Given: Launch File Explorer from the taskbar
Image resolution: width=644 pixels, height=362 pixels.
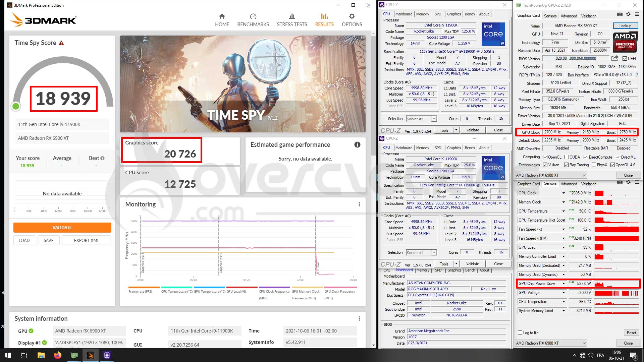Looking at the screenshot, I should 41,355.
